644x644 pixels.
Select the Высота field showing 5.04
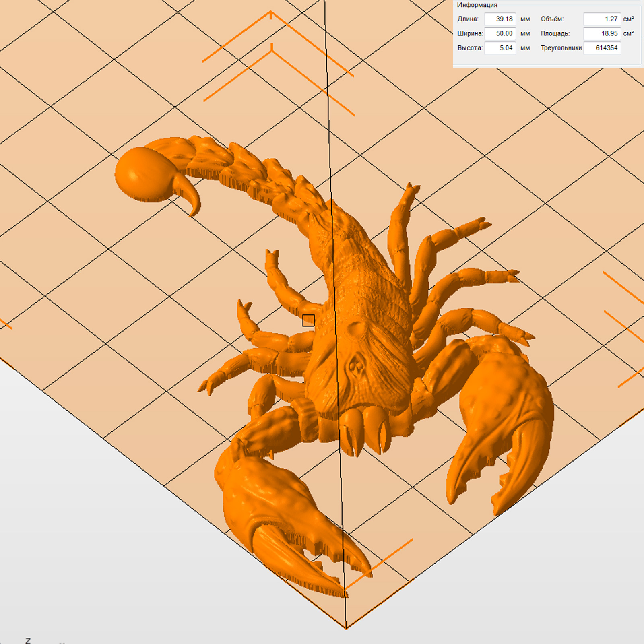(500, 48)
